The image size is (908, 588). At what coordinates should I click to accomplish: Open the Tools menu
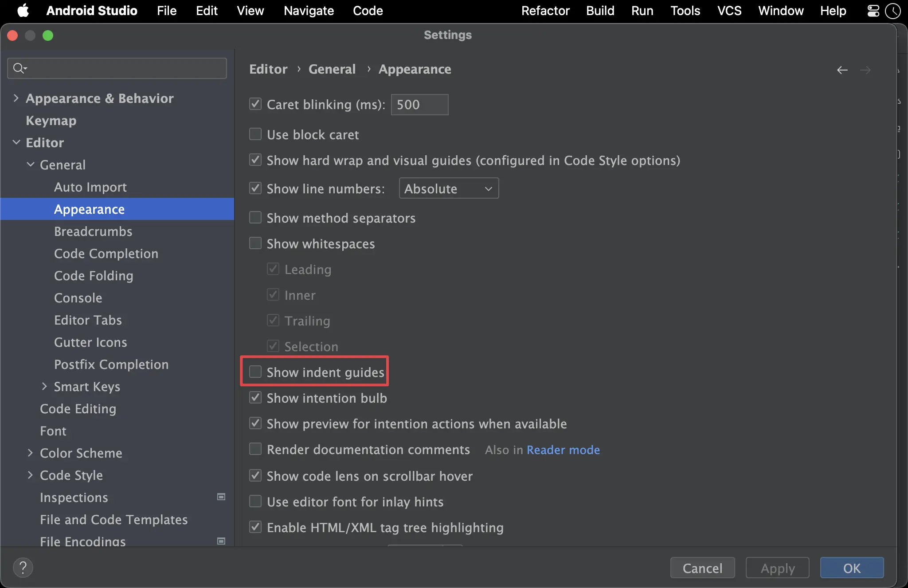(685, 11)
